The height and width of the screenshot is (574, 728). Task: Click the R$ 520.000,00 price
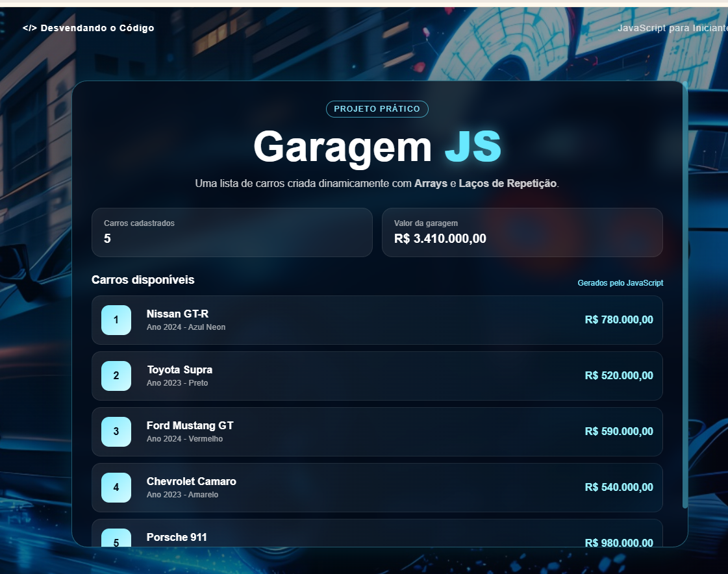(x=619, y=376)
